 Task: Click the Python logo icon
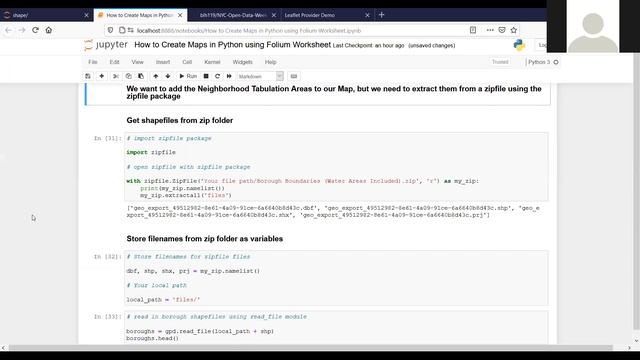coord(519,45)
